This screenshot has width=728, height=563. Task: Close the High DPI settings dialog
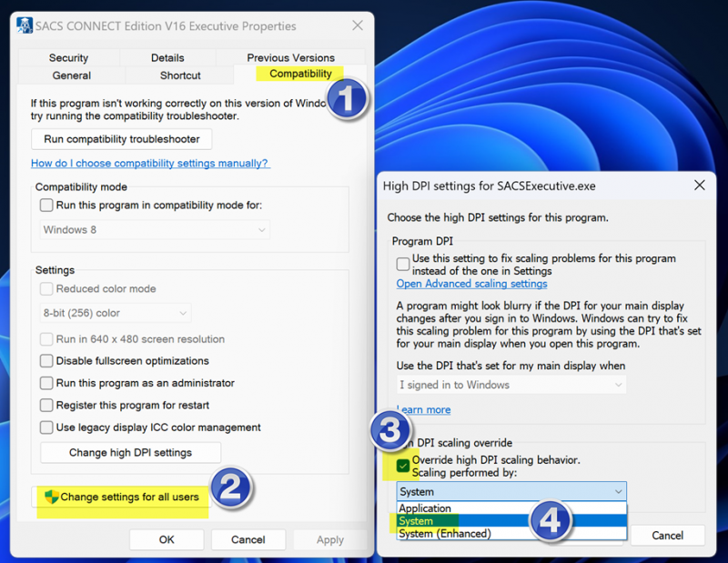[x=700, y=186]
